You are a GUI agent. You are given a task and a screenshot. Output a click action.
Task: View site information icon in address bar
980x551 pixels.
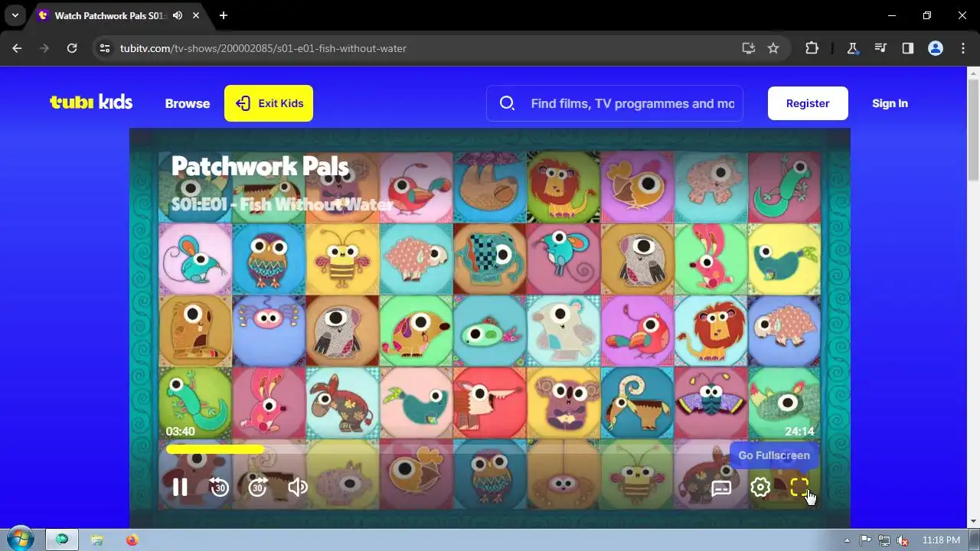(x=105, y=48)
